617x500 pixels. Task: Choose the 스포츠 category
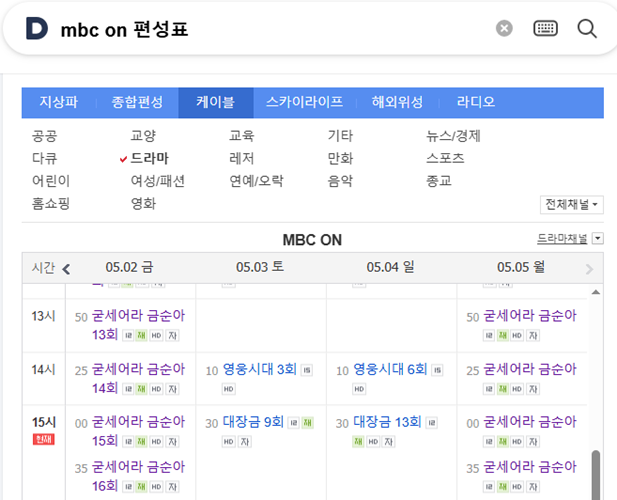click(x=445, y=159)
